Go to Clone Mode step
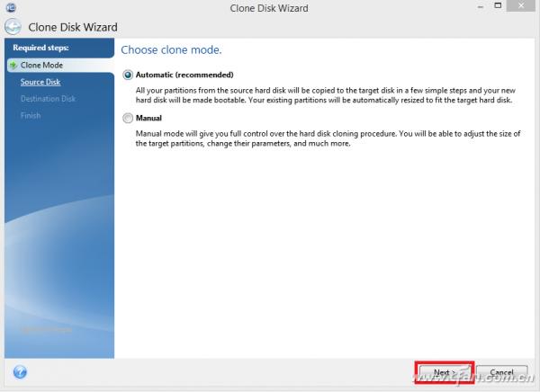The width and height of the screenshot is (540, 392). pyautogui.click(x=41, y=65)
